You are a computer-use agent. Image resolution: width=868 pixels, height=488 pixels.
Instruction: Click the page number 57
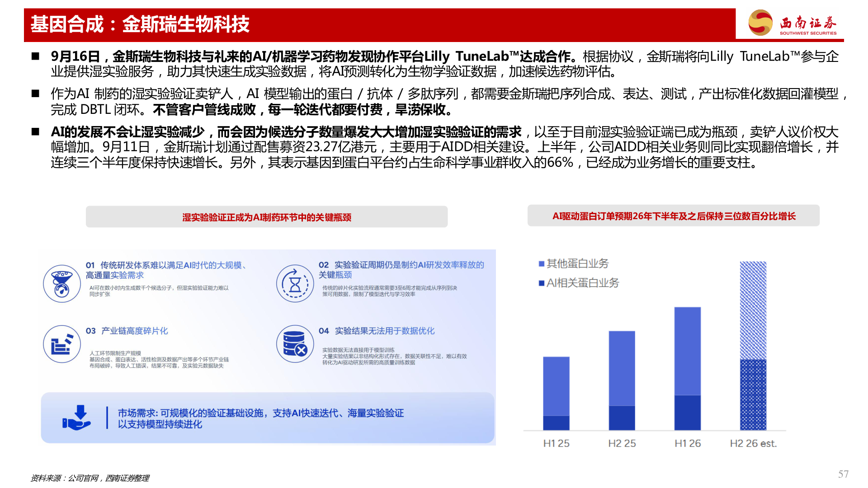tap(843, 474)
